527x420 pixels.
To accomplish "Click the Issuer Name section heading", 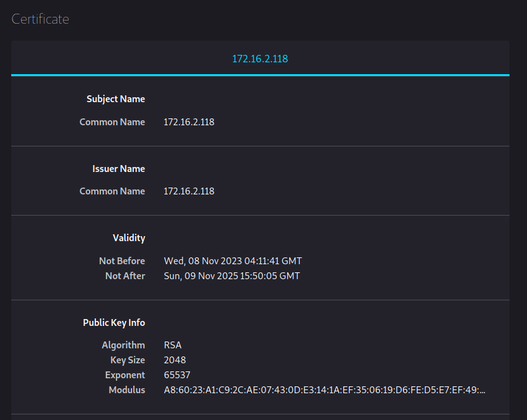I will pyautogui.click(x=118, y=169).
